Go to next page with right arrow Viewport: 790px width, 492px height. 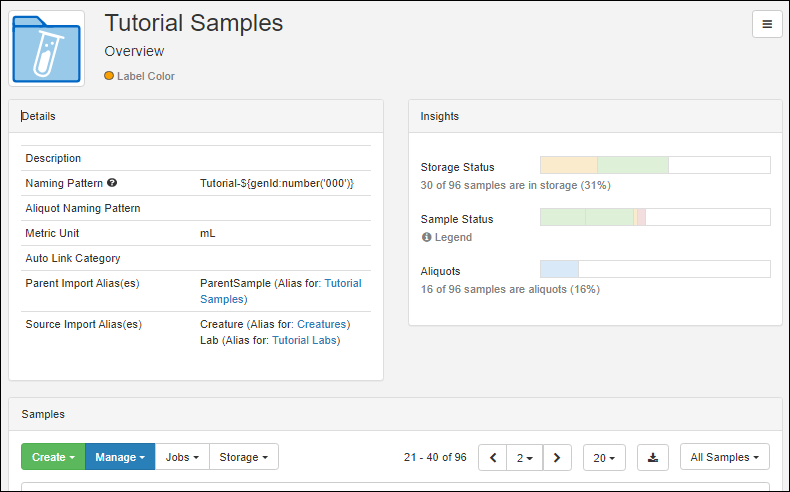tap(557, 457)
